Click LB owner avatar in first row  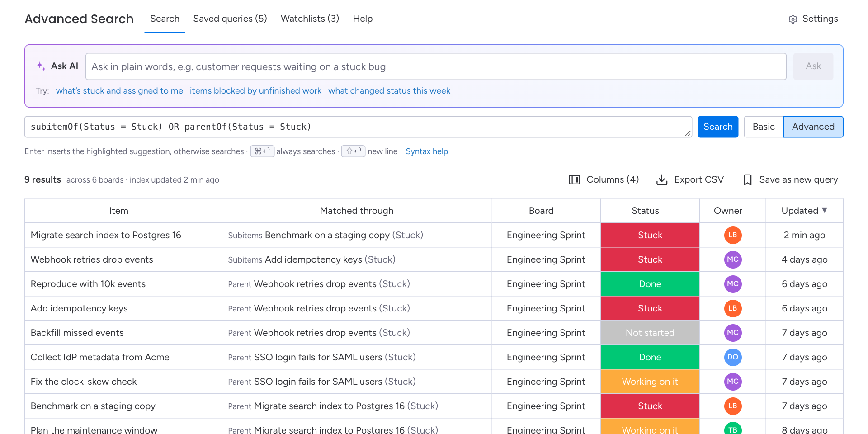[x=732, y=235]
